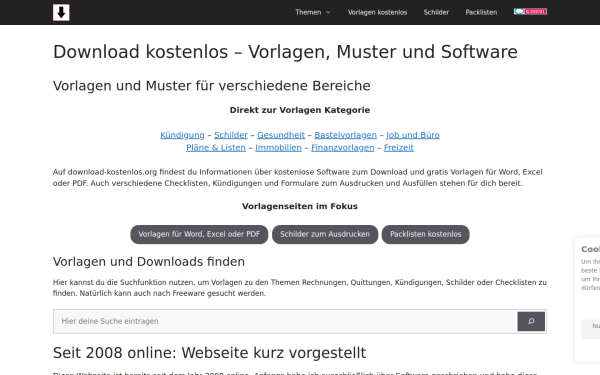Open the Bloggerei badge in header
Image resolution: width=600 pixels, height=375 pixels.
coord(530,11)
